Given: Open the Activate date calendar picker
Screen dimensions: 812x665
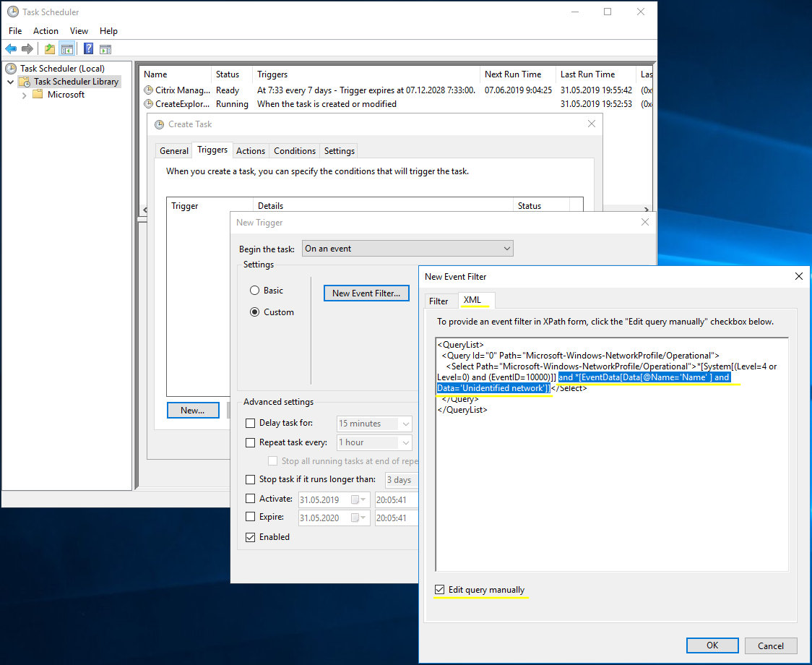Looking at the screenshot, I should tap(359, 499).
